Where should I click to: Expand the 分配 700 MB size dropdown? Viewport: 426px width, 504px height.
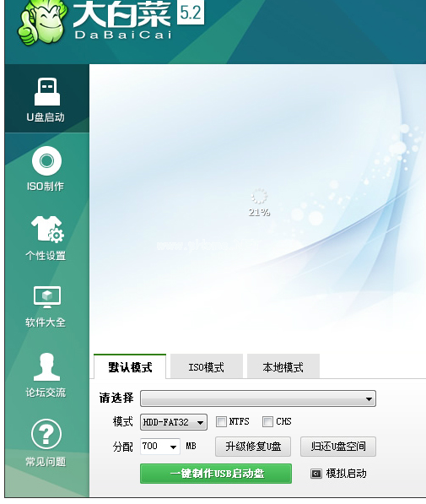pyautogui.click(x=160, y=447)
